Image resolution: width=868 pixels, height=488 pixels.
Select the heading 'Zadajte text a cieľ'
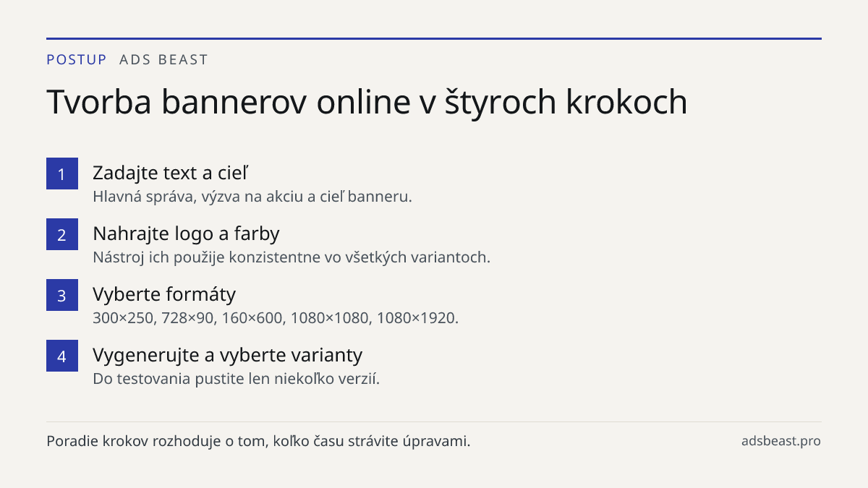(x=171, y=173)
